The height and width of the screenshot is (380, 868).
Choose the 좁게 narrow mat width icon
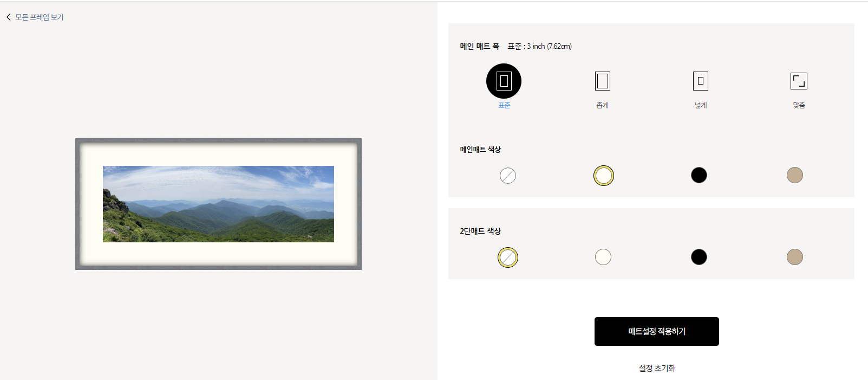coord(603,81)
